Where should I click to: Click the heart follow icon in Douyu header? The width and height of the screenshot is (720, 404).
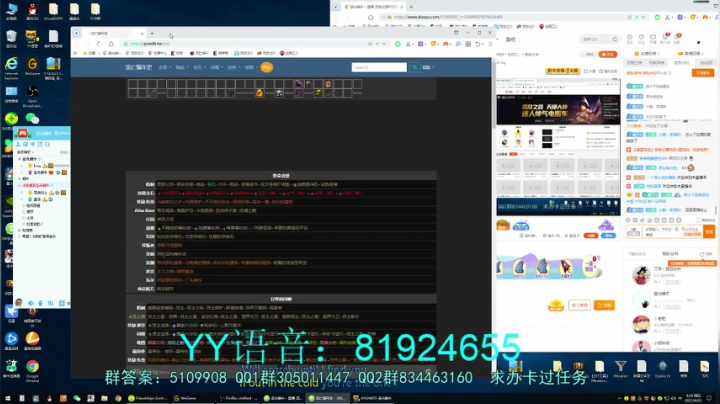click(x=641, y=37)
